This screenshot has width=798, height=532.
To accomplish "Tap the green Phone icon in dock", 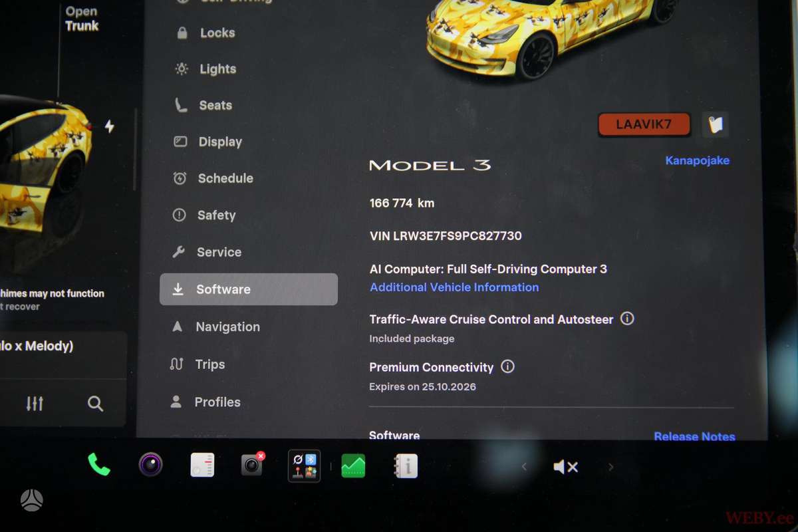I will (x=99, y=464).
